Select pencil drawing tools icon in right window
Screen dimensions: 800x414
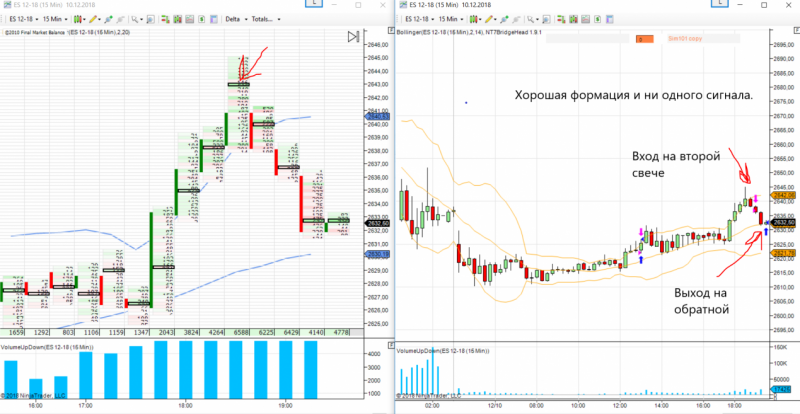click(x=489, y=19)
